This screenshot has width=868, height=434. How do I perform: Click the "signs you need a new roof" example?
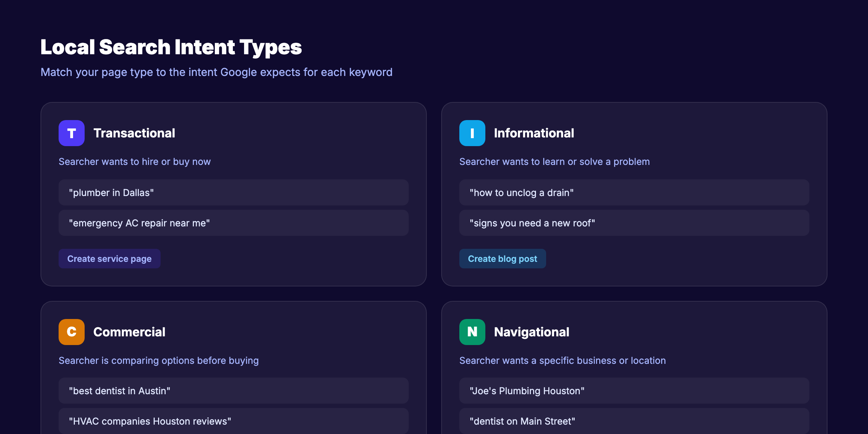pyautogui.click(x=634, y=223)
